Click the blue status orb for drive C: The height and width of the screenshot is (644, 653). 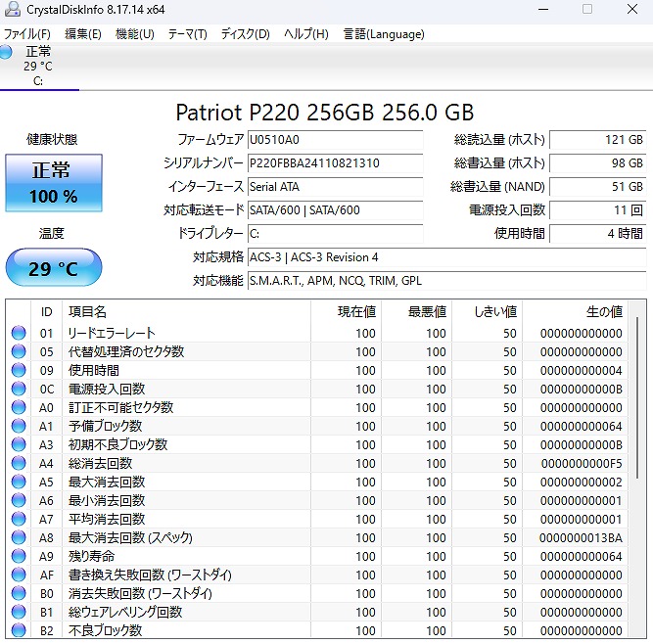pos(6,52)
